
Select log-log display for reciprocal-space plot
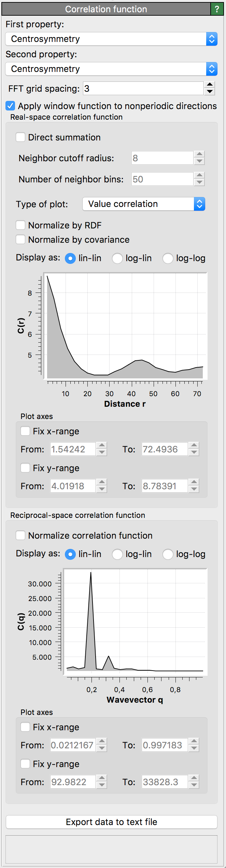(168, 554)
